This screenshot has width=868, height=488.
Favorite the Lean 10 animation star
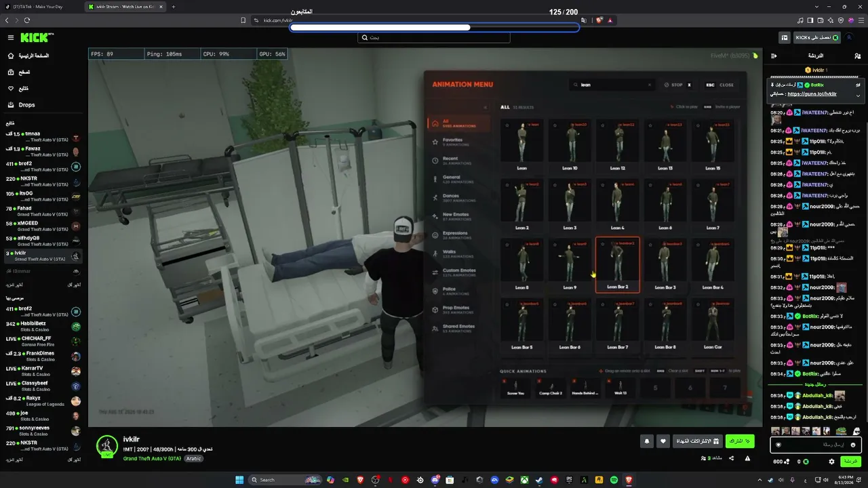click(x=555, y=125)
